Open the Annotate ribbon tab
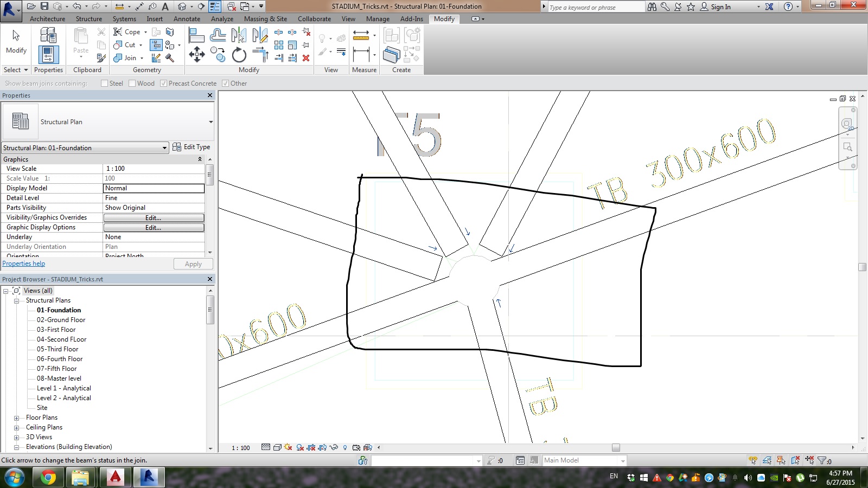868x488 pixels. click(x=187, y=18)
